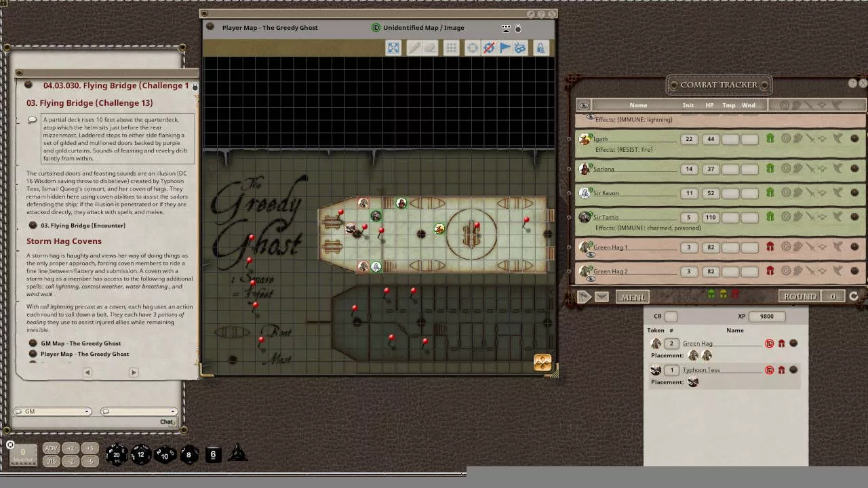Screen dimensions: 868x488
Task: Open Igath's link circle in Combat Tracker
Action: tap(854, 139)
